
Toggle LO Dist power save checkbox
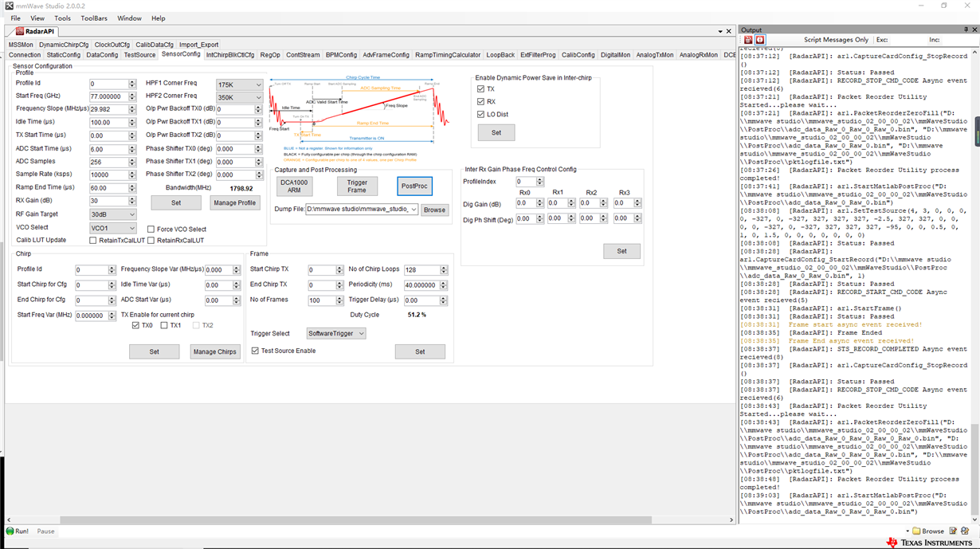click(480, 115)
